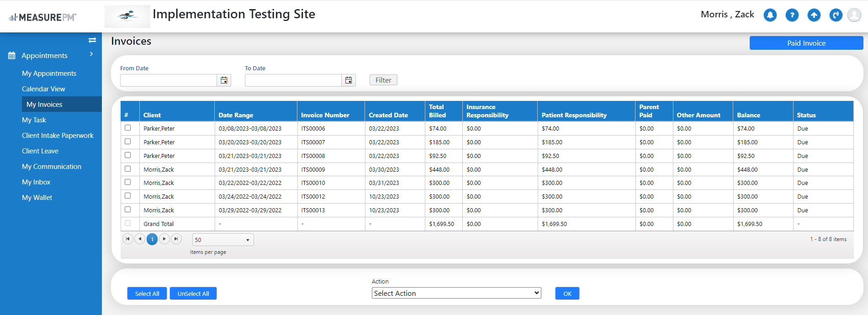Click page number 1 in pager
The width and height of the screenshot is (868, 315).
point(152,239)
